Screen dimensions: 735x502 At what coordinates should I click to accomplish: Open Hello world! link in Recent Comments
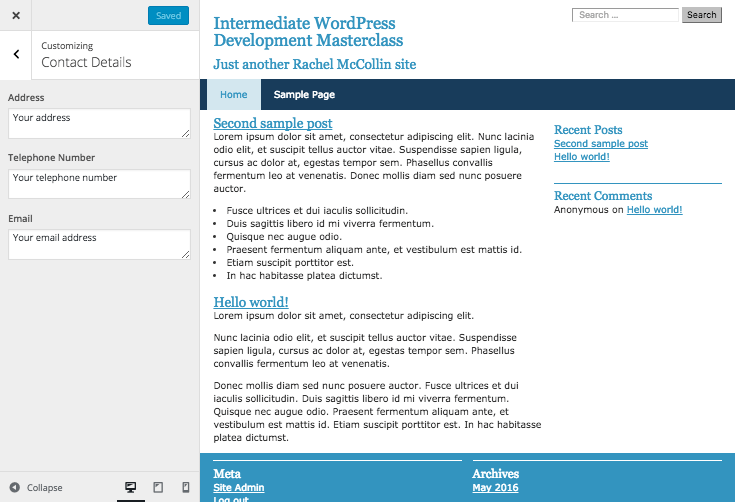pyautogui.click(x=654, y=210)
